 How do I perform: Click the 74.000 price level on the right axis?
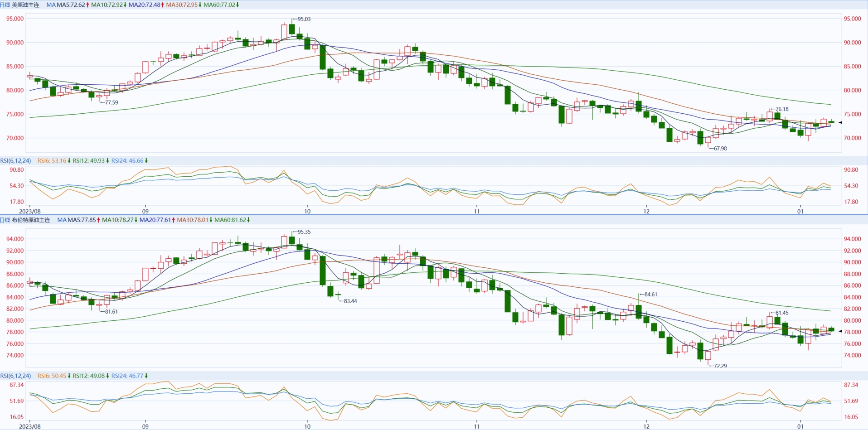pos(853,356)
